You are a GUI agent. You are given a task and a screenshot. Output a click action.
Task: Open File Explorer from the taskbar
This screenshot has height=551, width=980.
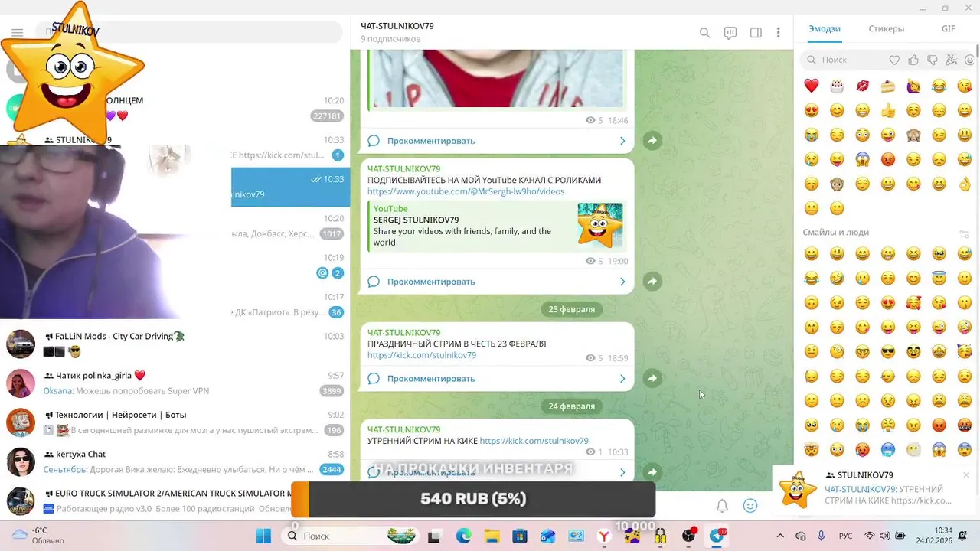tap(492, 536)
